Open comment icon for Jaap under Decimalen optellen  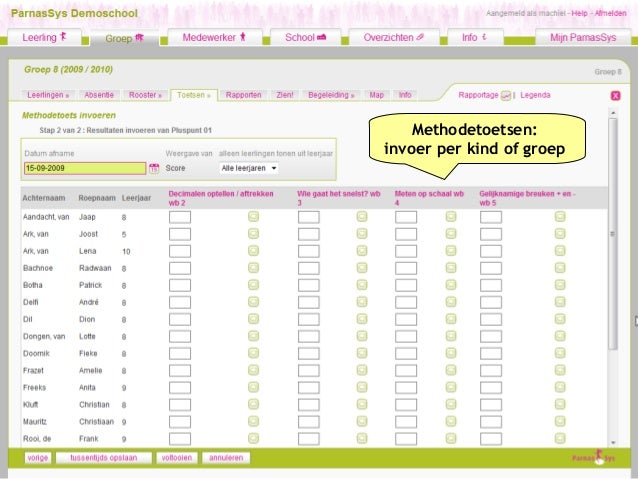253,217
